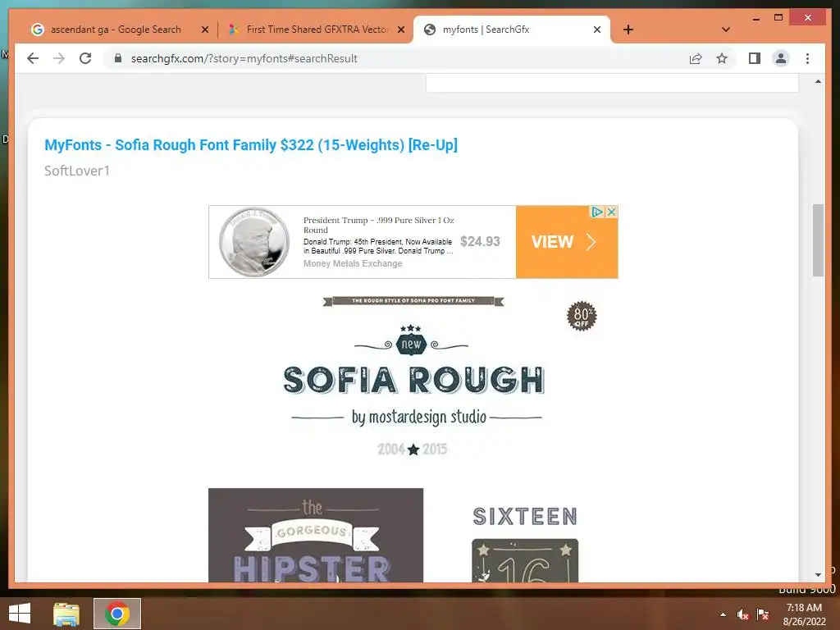Open File Explorer from the taskbar
The height and width of the screenshot is (630, 840).
(x=66, y=614)
